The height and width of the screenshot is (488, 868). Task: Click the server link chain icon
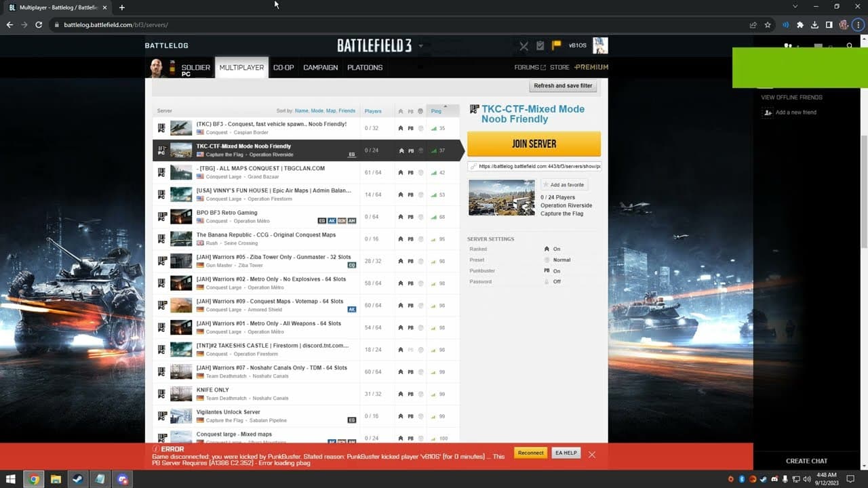point(473,166)
